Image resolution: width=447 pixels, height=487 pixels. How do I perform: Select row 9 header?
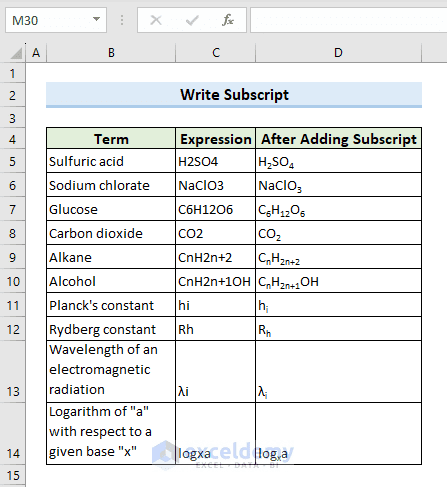pos(13,257)
